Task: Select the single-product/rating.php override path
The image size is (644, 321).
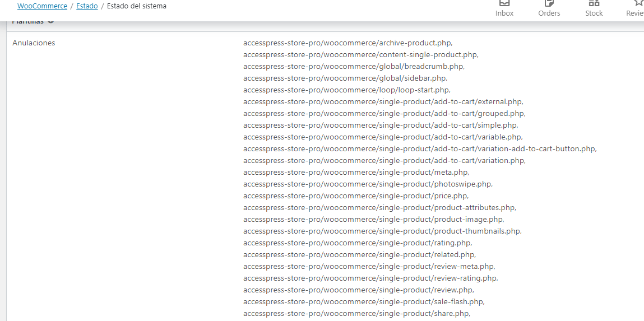Action: 358,243
